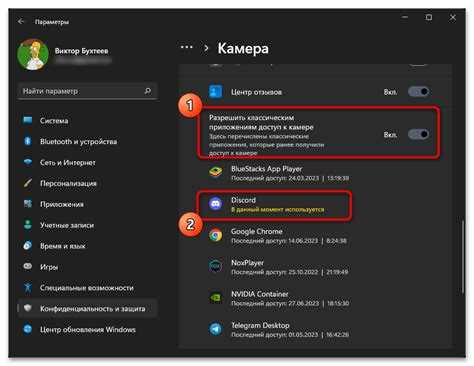Toggle classic apps camera access switch
The image size is (474, 366).
418,134
